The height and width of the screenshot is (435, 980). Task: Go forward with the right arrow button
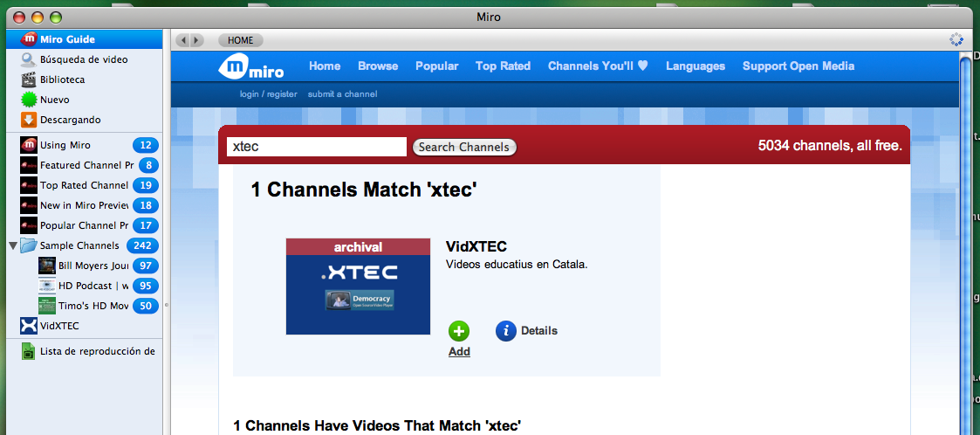(197, 40)
